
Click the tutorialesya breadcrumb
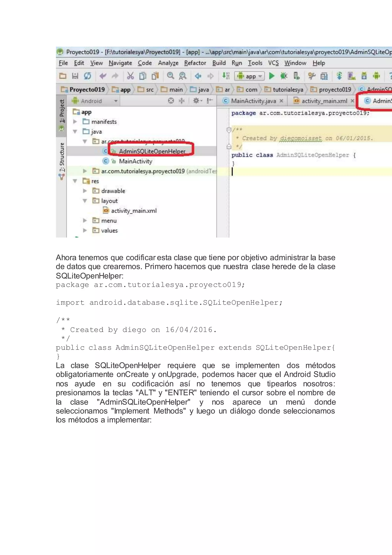coord(284,90)
